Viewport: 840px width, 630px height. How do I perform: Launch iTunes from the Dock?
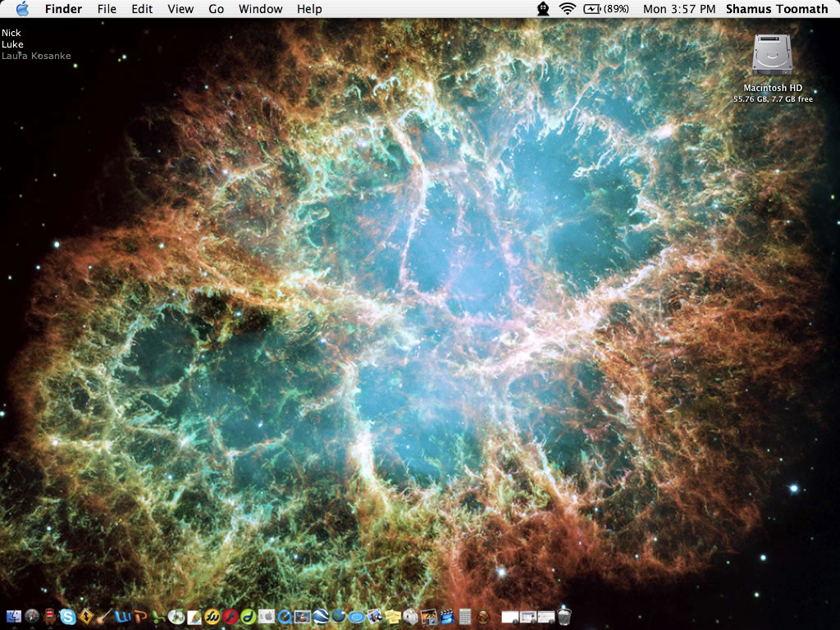pyautogui.click(x=176, y=617)
